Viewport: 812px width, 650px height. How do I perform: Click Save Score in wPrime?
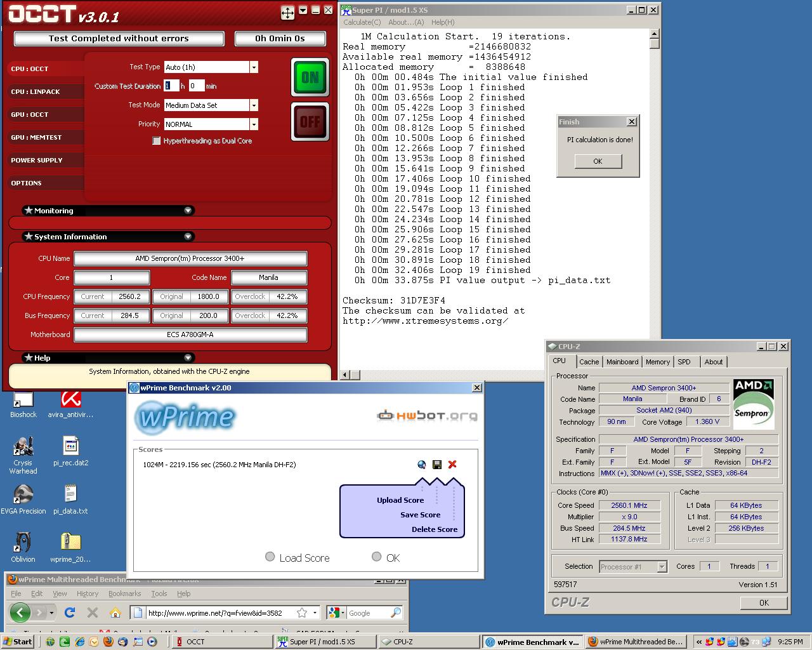(x=420, y=515)
